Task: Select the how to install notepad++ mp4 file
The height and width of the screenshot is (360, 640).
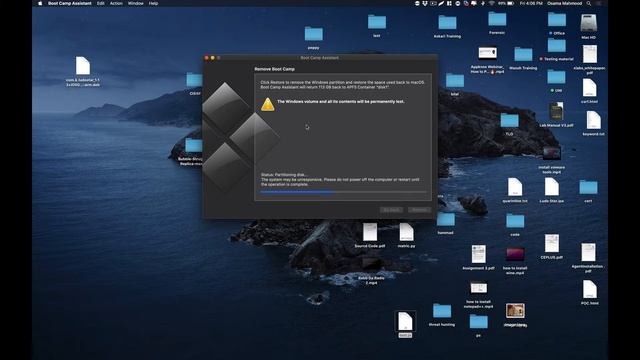Action: coord(478,288)
